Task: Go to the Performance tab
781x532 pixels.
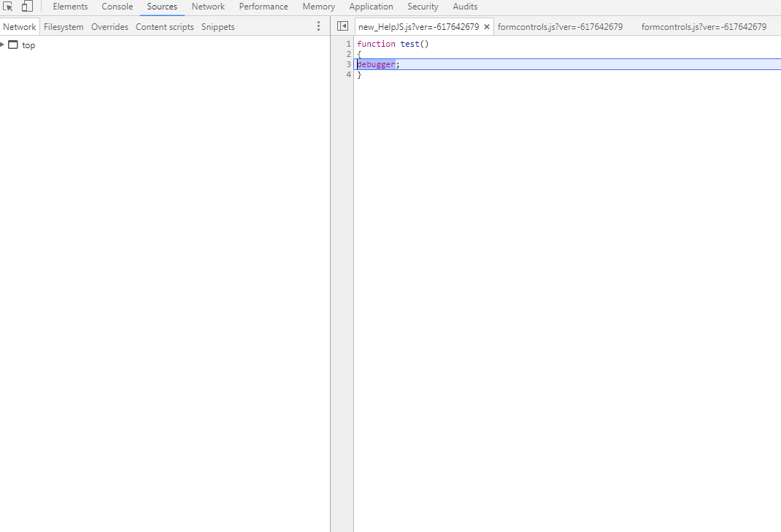Action: [263, 7]
